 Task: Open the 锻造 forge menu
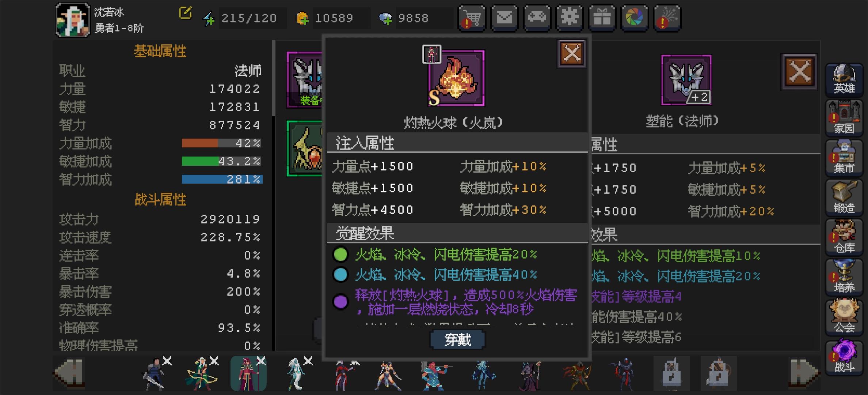coord(844,198)
